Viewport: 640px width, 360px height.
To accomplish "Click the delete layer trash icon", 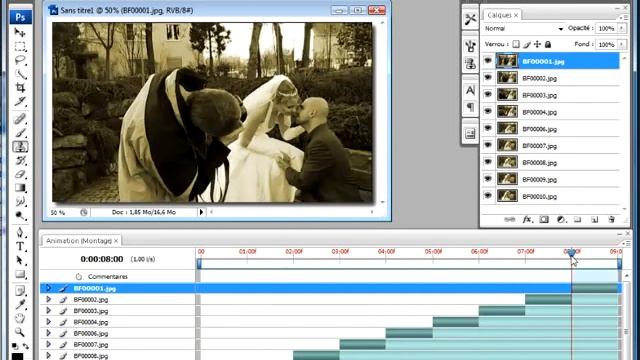I will [611, 220].
